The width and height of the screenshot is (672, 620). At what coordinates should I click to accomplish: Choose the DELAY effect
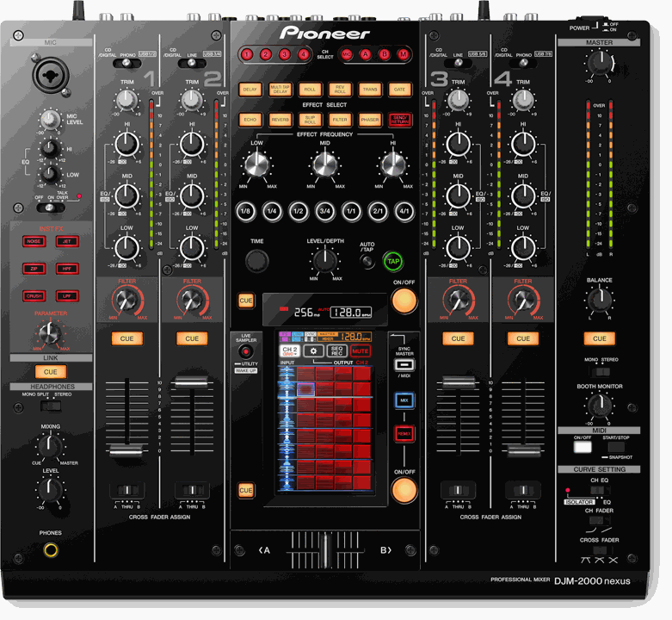tap(250, 90)
